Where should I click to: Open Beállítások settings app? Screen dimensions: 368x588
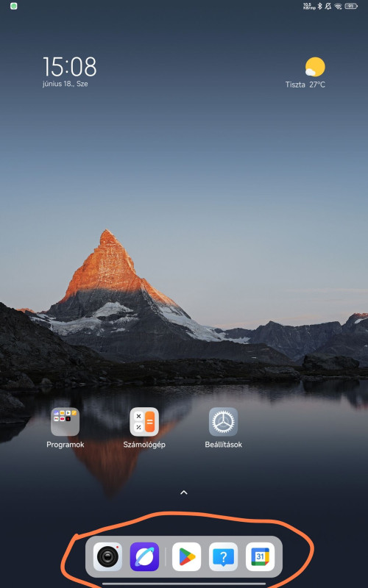224,421
